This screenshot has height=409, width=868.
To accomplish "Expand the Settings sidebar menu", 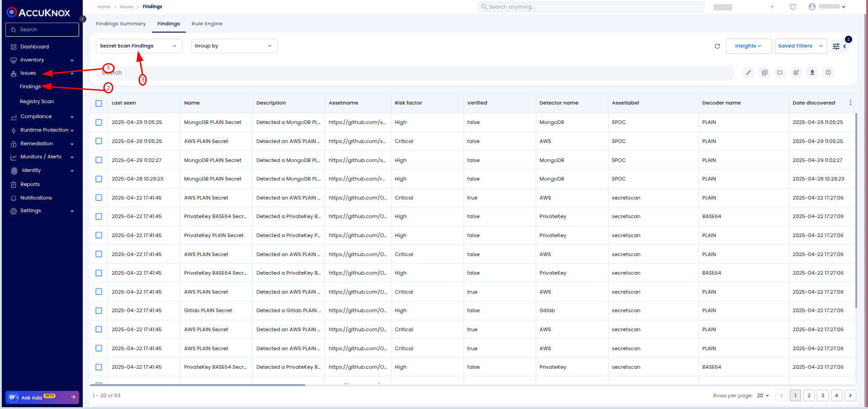I will [72, 211].
